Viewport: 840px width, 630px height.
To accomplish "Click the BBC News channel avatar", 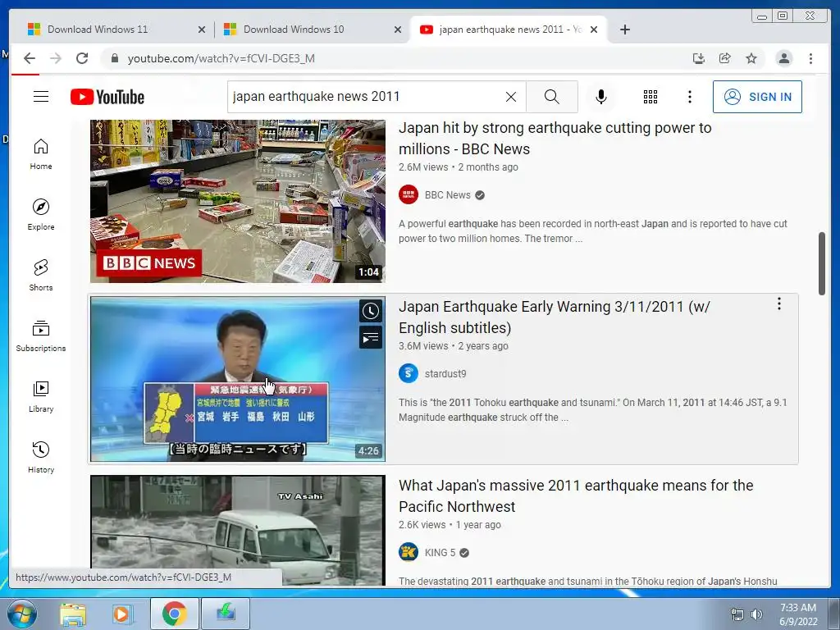I will pos(409,195).
